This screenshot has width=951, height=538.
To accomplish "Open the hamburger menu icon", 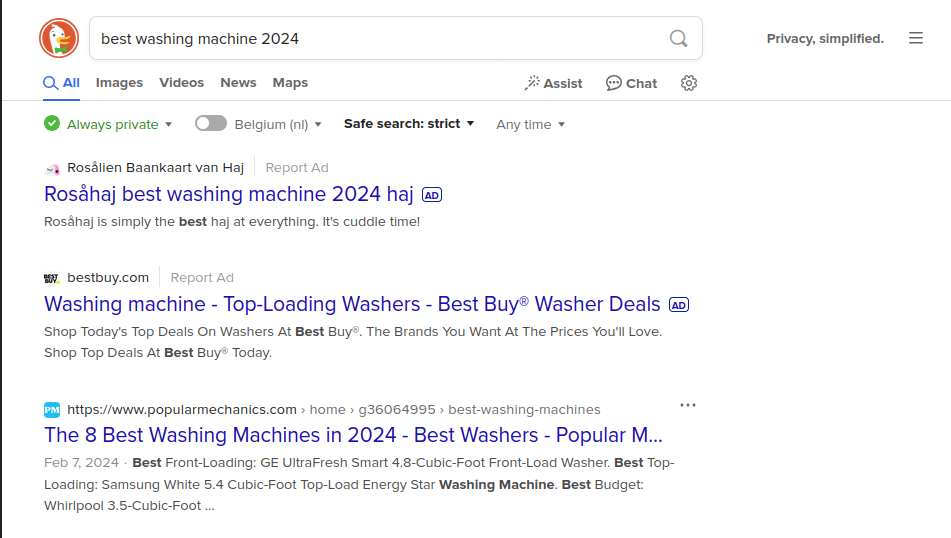I will coord(916,38).
